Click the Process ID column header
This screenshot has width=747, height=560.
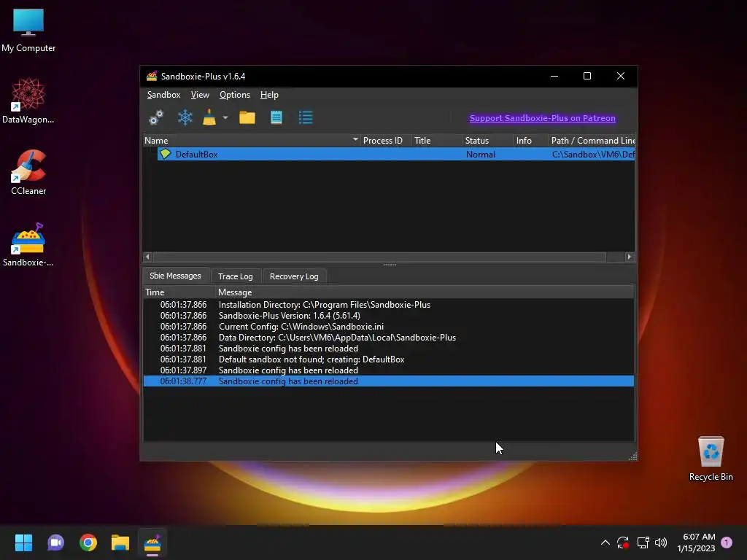pos(382,141)
